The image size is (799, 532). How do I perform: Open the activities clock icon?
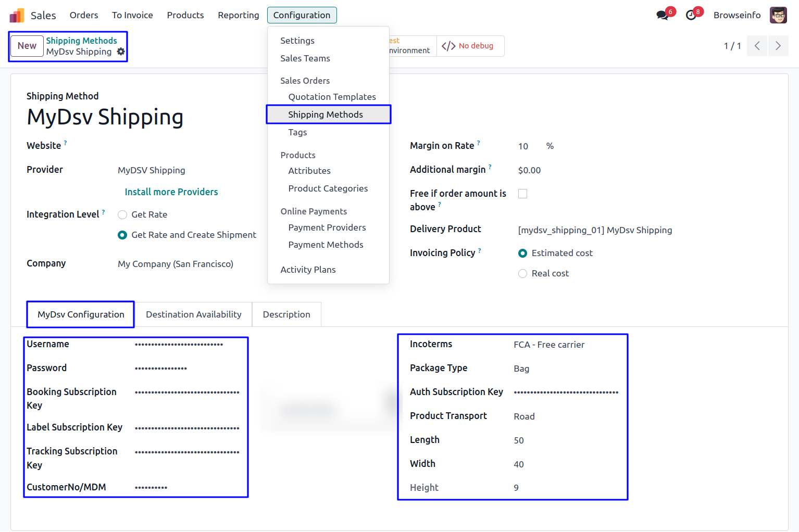[691, 15]
